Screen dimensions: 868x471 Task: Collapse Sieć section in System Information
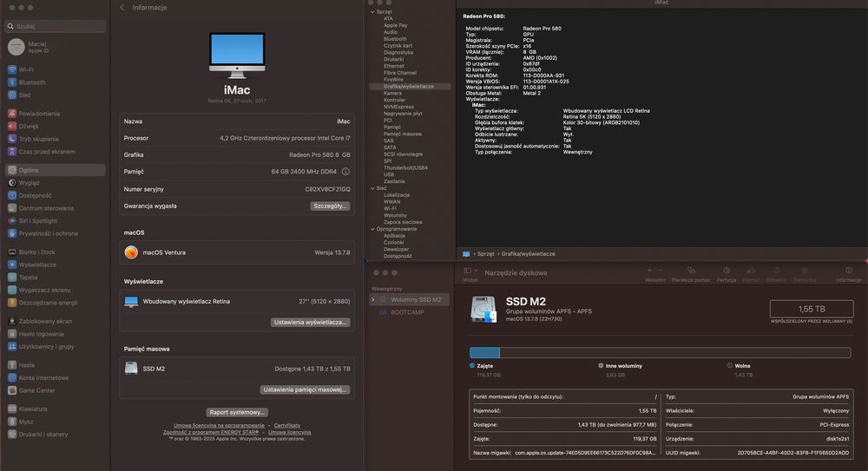(x=372, y=188)
